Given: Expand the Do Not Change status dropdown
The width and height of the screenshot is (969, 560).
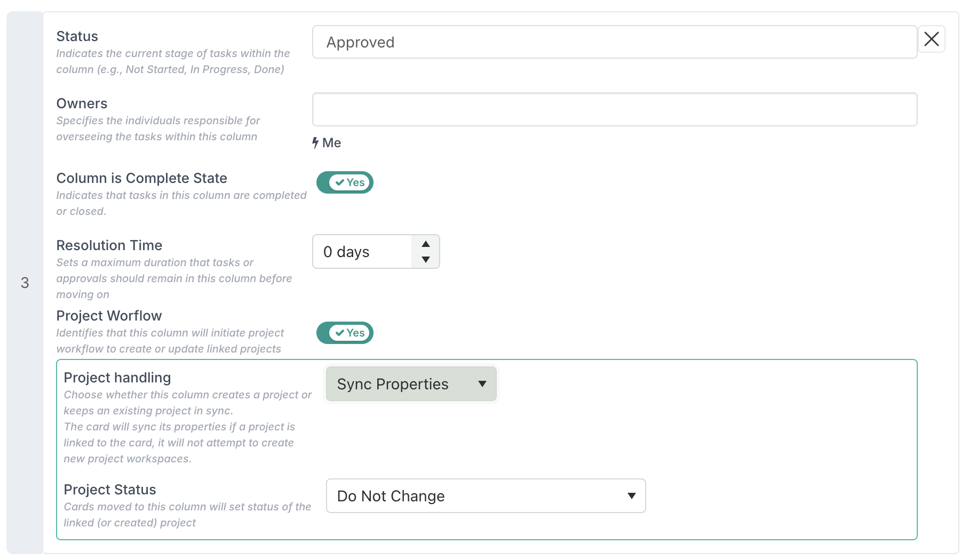Looking at the screenshot, I should [x=486, y=496].
